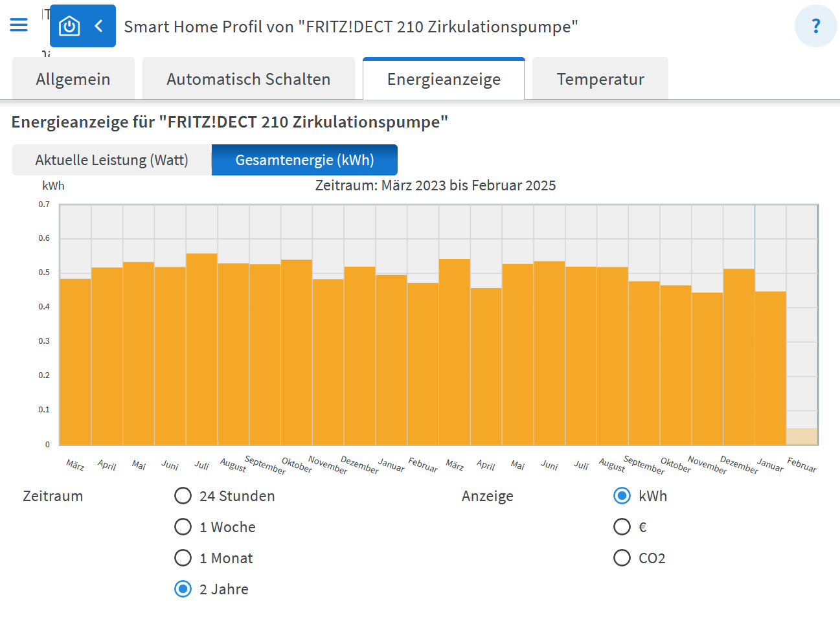Select the 2 Jahre time range
Viewport: 840px width, 626px height.
tap(183, 589)
